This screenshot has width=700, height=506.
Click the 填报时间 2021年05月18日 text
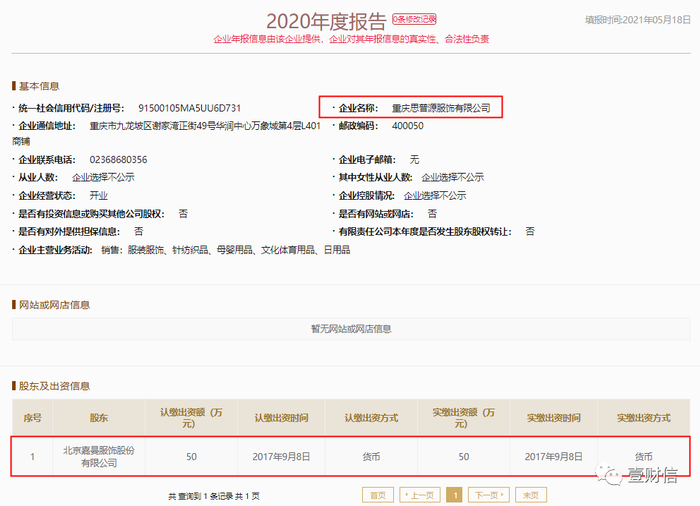click(638, 20)
